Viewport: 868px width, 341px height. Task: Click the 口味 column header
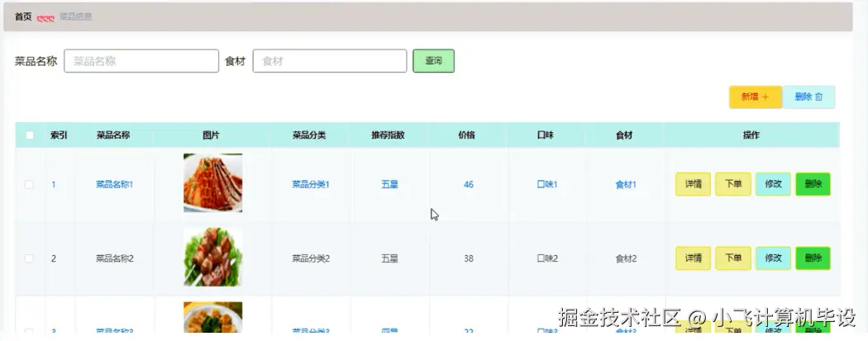(x=546, y=135)
